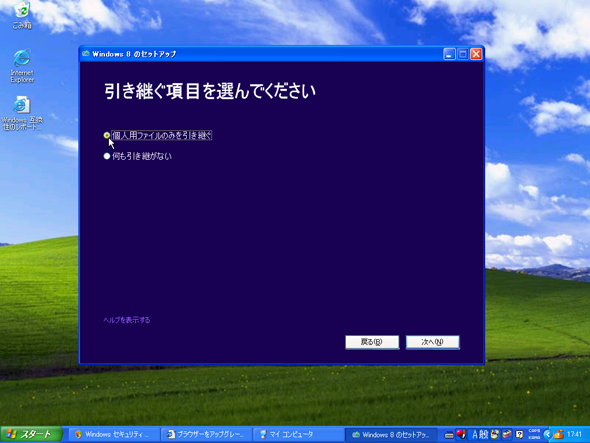Screen dimensions: 590x443
Task: Click the IME input mode A indicator
Action: (x=474, y=435)
